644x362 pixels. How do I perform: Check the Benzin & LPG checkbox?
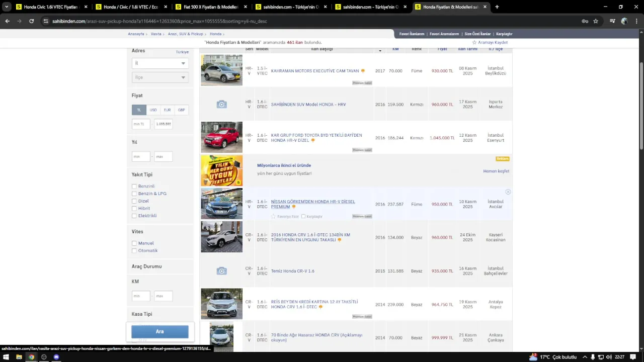click(134, 194)
